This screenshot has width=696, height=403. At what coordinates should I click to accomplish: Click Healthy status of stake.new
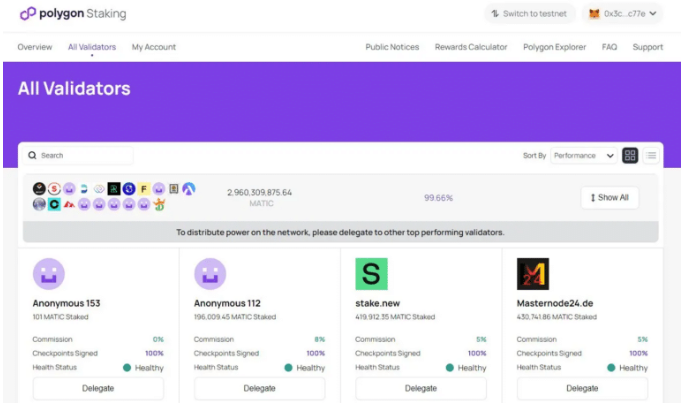[466, 368]
